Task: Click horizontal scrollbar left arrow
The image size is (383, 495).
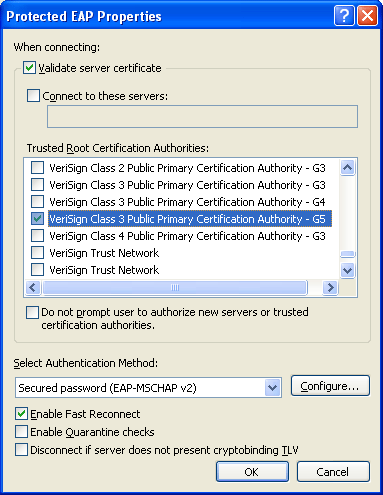Action: coord(33,287)
